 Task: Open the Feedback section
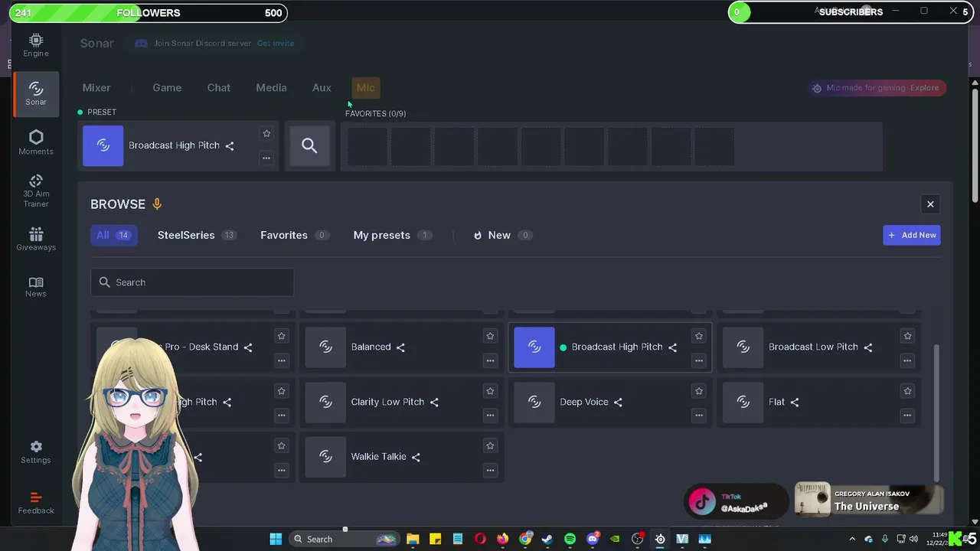[36, 503]
